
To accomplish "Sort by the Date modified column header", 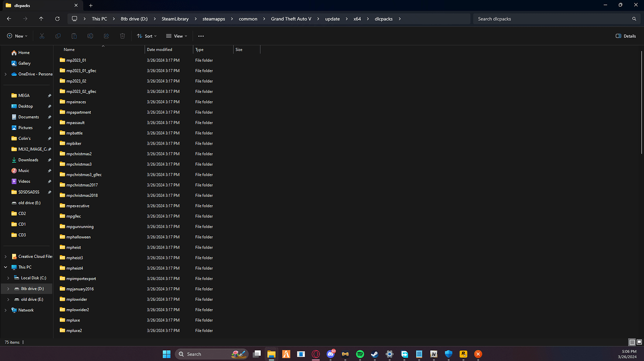I will (160, 49).
